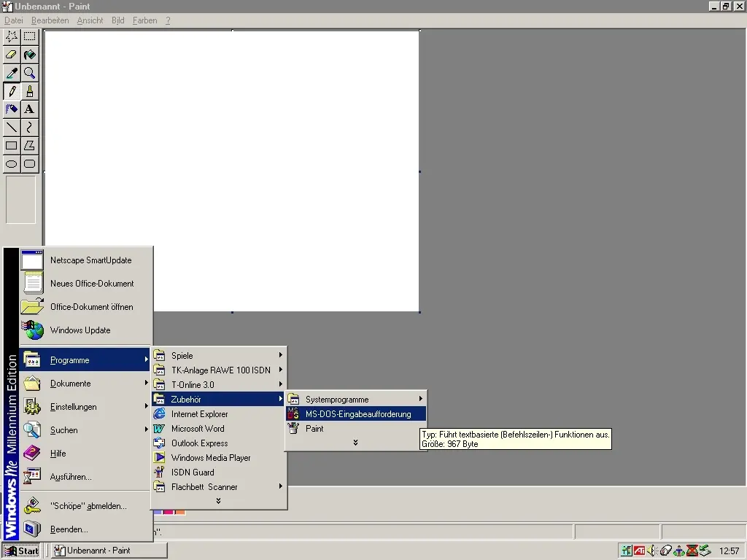Image resolution: width=747 pixels, height=560 pixels.
Task: Choose Beenden... to shut down
Action: tap(85, 529)
